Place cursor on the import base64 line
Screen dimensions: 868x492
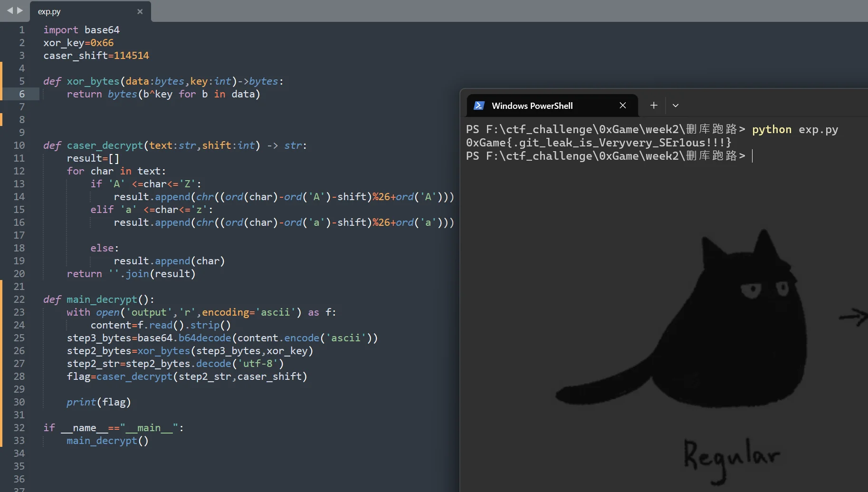81,30
